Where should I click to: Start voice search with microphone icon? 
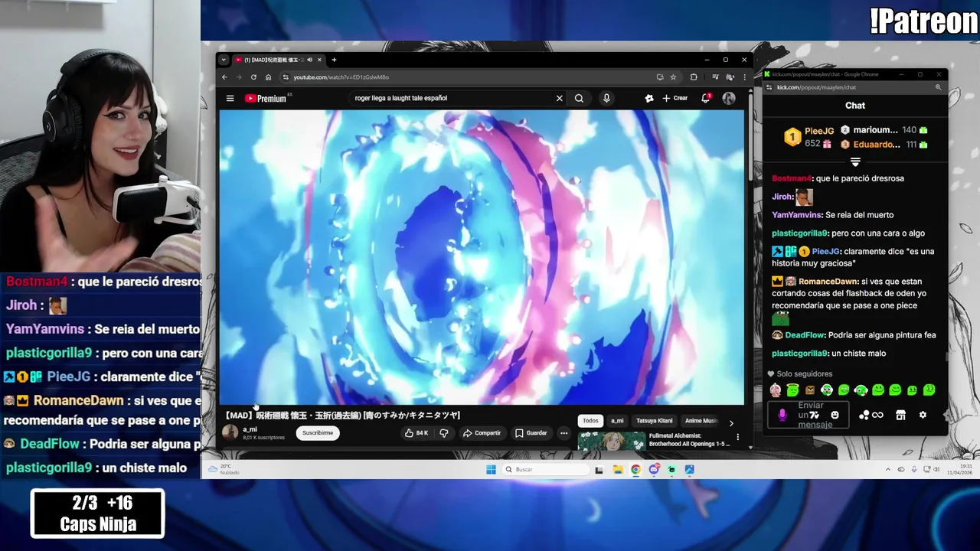click(x=606, y=98)
